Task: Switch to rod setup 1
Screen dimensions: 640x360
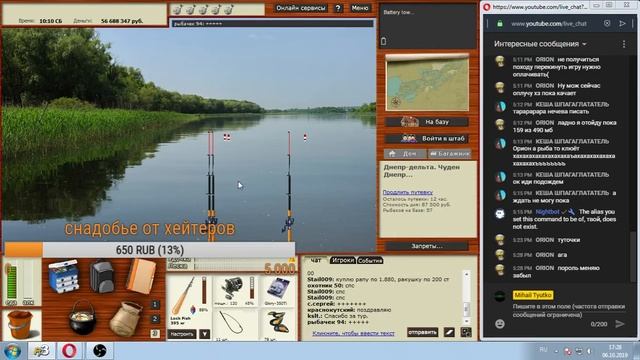Action: 155,304
